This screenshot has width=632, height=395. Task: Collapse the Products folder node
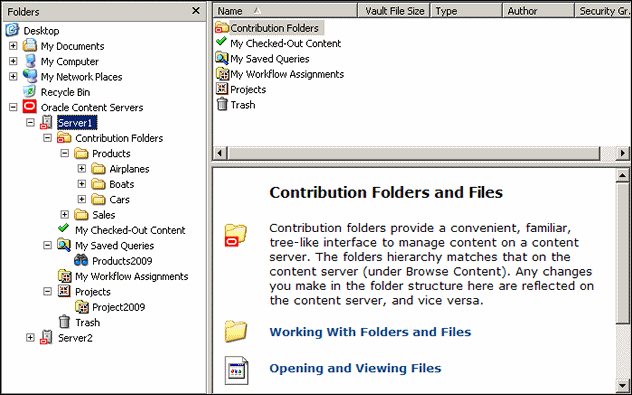click(x=64, y=153)
